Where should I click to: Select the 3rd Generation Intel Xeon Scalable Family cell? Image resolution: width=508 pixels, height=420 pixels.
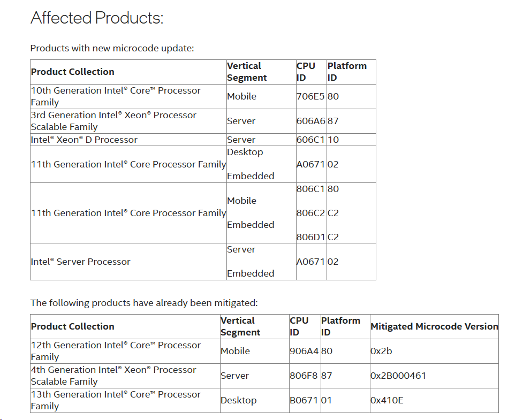(113, 121)
